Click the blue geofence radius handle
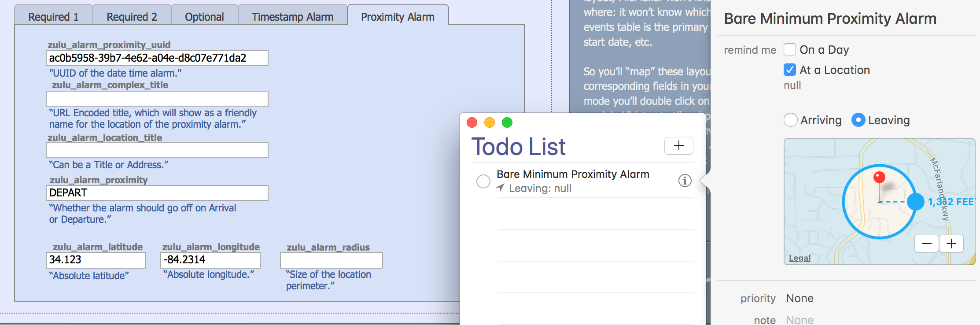 point(916,202)
